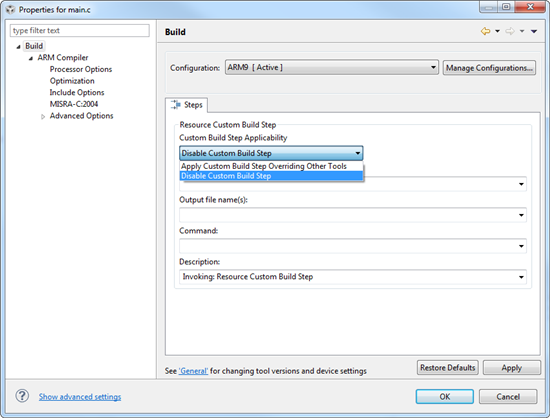Click the Manage Configurations button
550x418 pixels.
tap(489, 68)
